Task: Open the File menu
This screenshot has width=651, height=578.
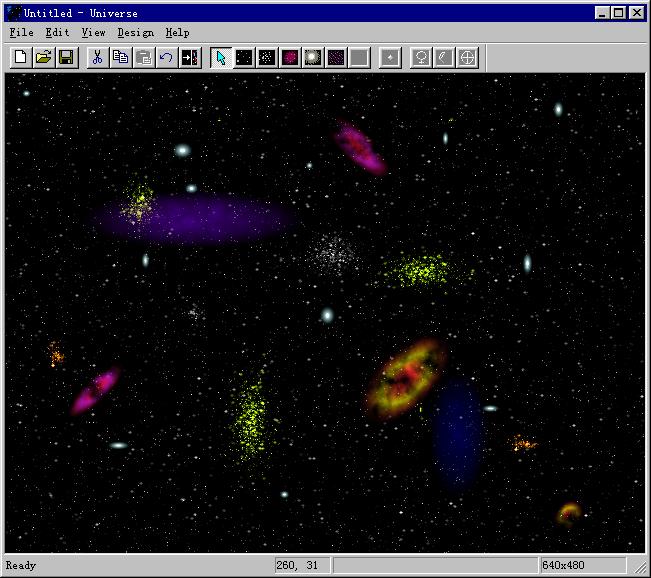Action: (22, 32)
